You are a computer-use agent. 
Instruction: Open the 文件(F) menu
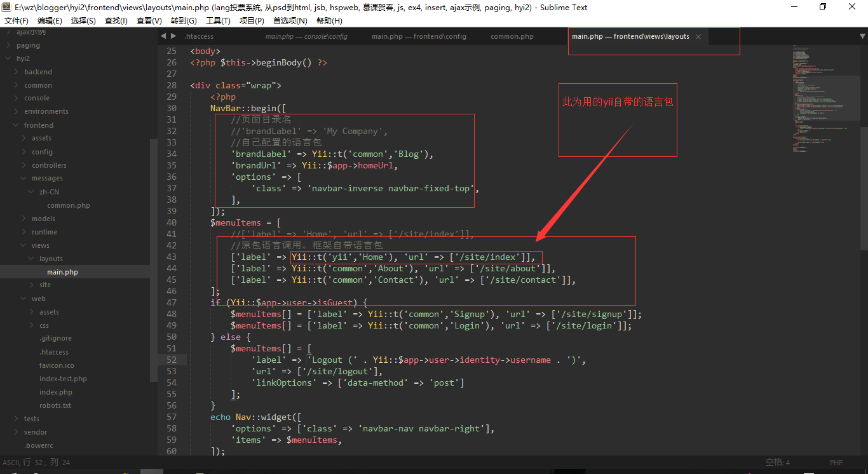pos(17,20)
